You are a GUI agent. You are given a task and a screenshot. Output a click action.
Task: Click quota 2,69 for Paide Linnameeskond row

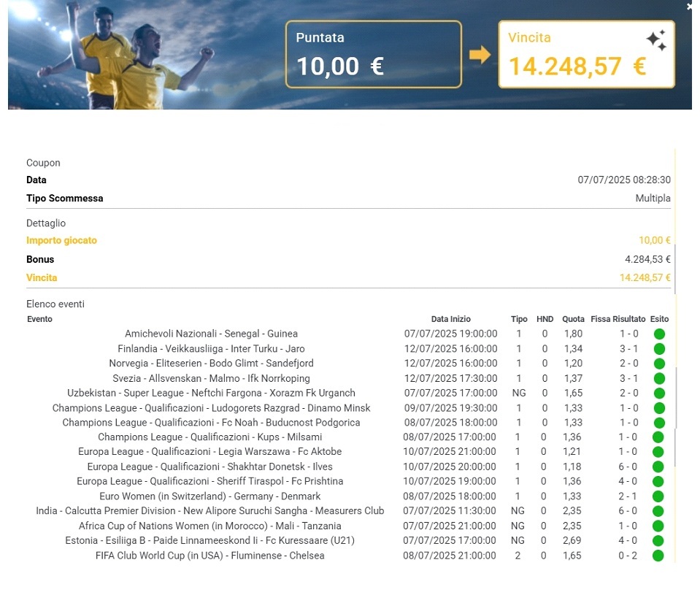coord(572,540)
